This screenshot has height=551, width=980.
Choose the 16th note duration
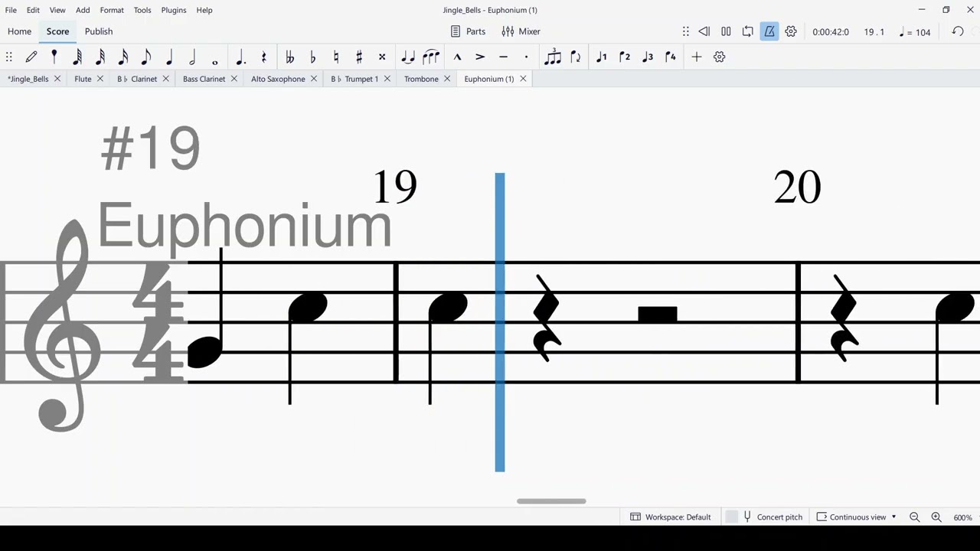click(123, 57)
